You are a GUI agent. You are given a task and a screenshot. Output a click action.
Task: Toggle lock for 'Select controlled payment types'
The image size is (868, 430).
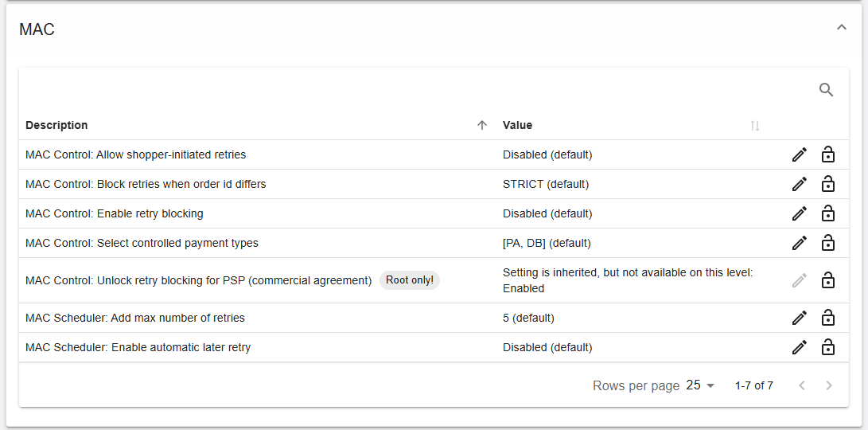[x=828, y=242]
